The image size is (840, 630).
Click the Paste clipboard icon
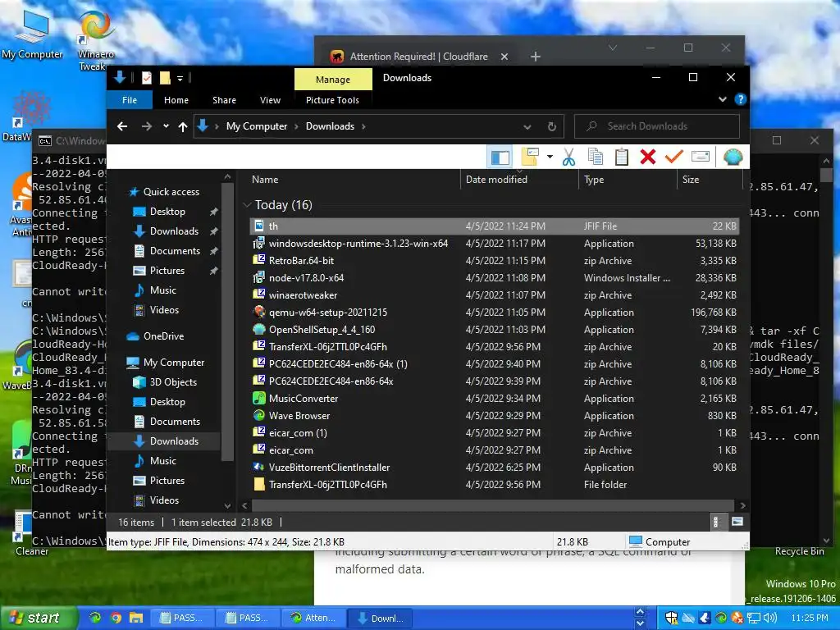622,157
